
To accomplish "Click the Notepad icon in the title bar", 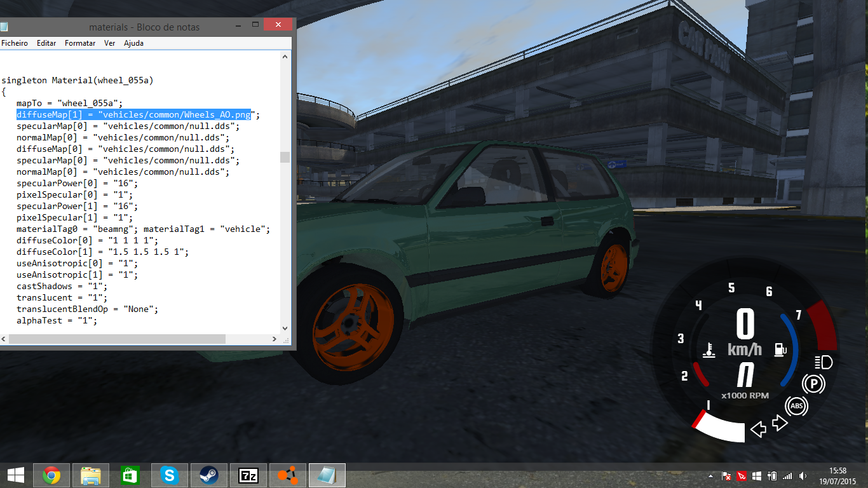I will (x=4, y=27).
